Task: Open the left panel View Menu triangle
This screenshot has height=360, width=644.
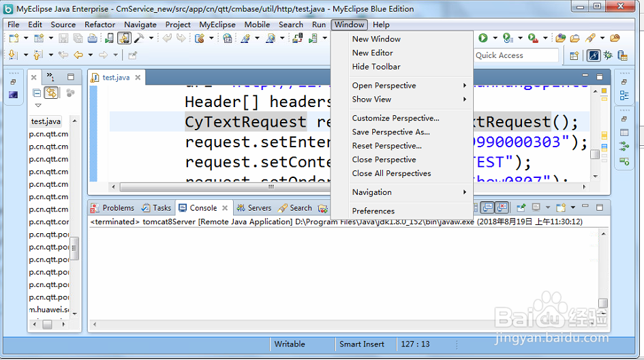Action: click(38, 106)
